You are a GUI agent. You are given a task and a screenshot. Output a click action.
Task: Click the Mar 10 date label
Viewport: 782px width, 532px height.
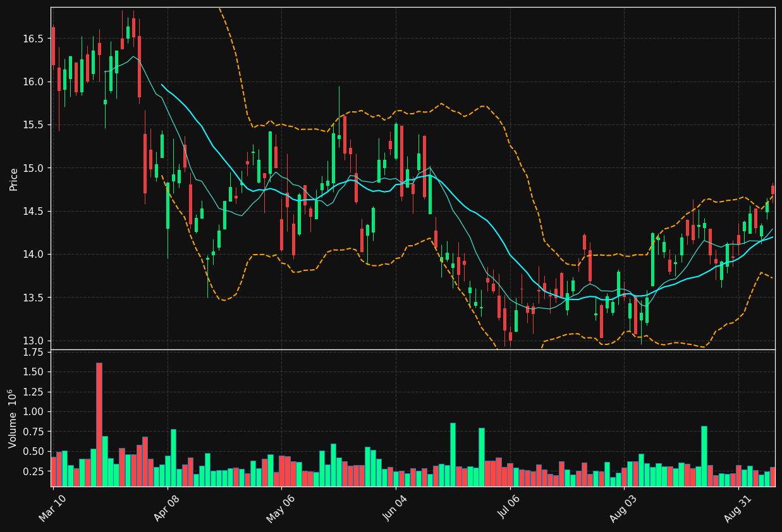(x=54, y=507)
